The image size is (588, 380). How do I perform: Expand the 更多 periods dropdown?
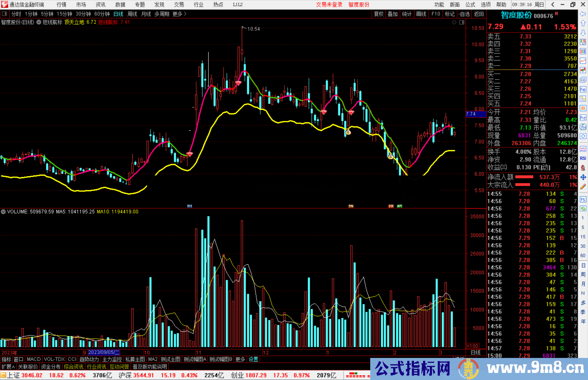click(179, 14)
